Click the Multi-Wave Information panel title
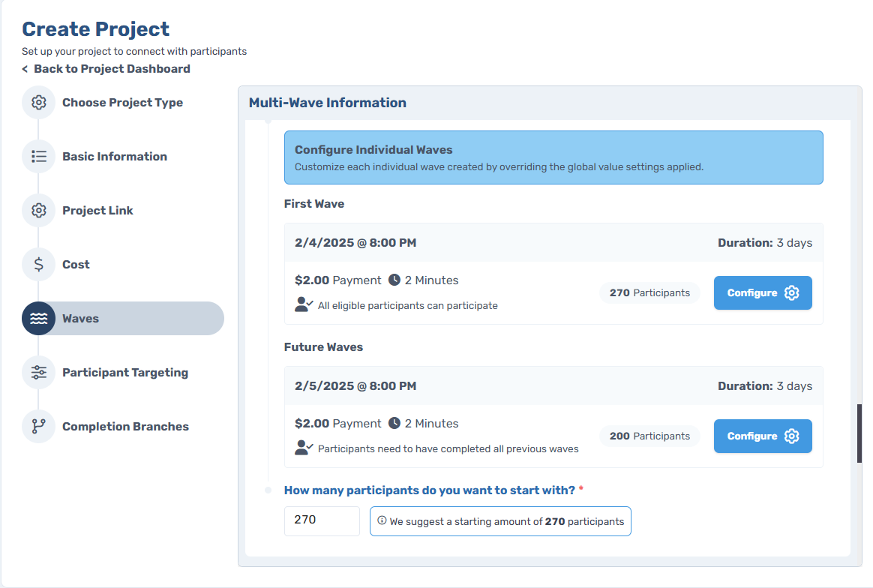The image size is (873, 588). [x=327, y=103]
